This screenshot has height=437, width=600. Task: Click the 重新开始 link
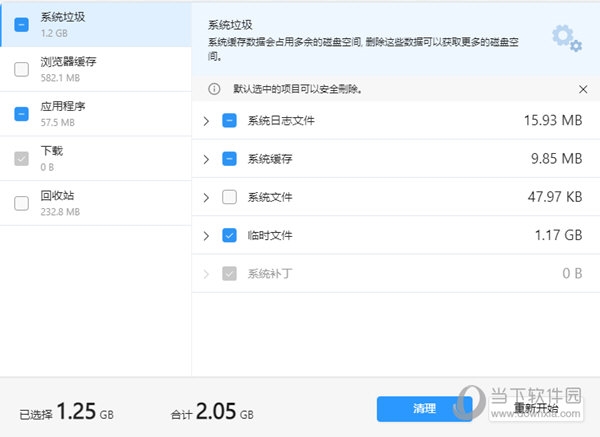pos(536,409)
